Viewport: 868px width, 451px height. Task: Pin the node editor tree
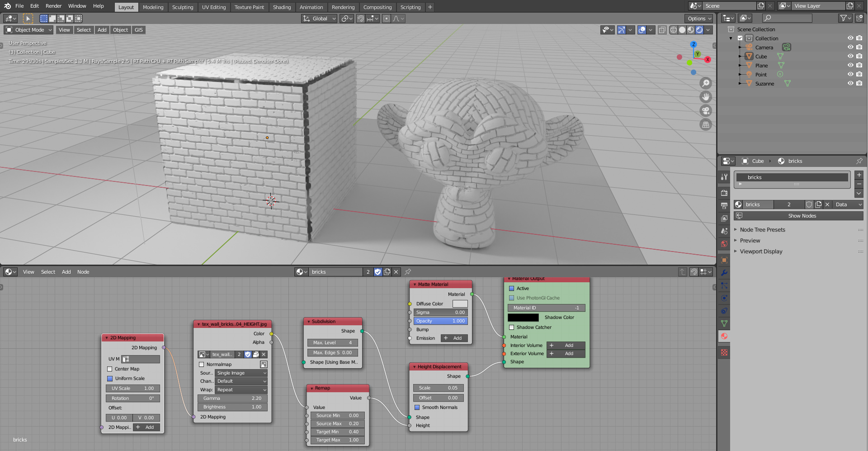tap(408, 272)
